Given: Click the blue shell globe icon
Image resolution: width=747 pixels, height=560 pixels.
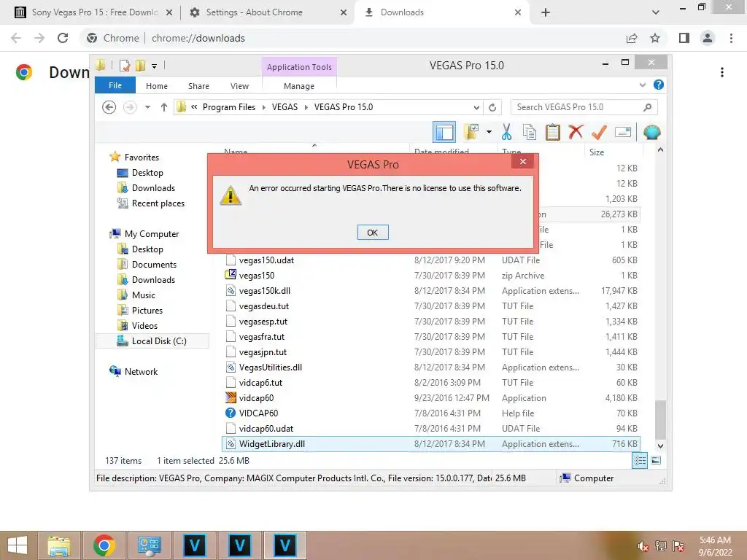Looking at the screenshot, I should [651, 132].
